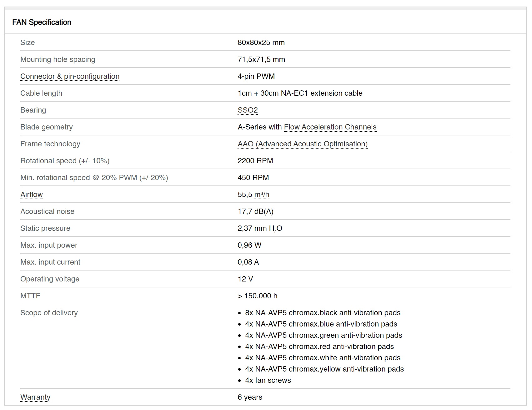Click the AAO (Advanced Acoustic Optimisation) link
The image size is (532, 410).
(303, 144)
